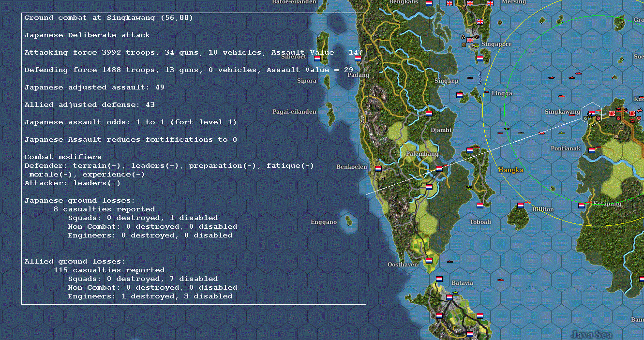Select the aircraft icon at Singapore

(477, 37)
